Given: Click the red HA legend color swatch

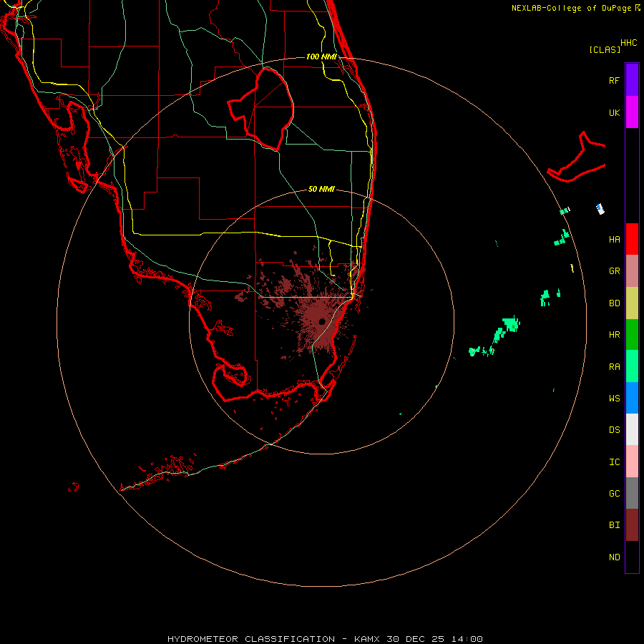Looking at the screenshot, I should (632, 239).
